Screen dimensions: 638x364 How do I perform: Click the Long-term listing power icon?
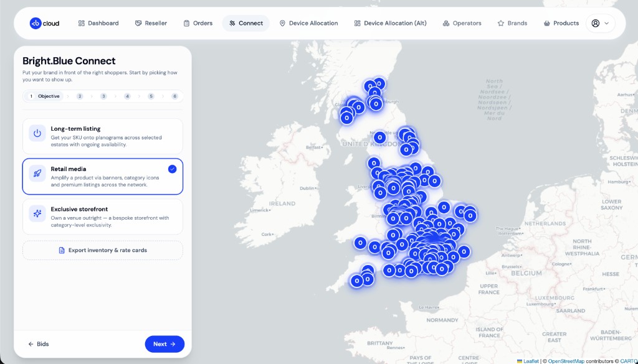(37, 133)
